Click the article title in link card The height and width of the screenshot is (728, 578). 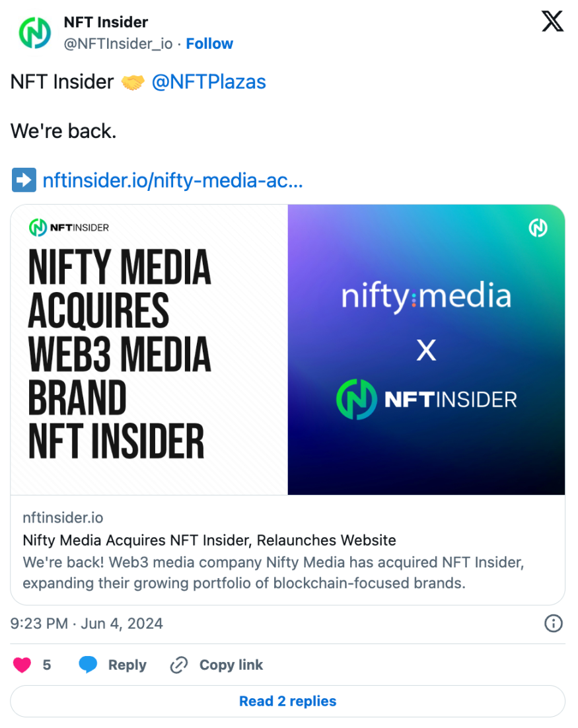pyautogui.click(x=209, y=540)
